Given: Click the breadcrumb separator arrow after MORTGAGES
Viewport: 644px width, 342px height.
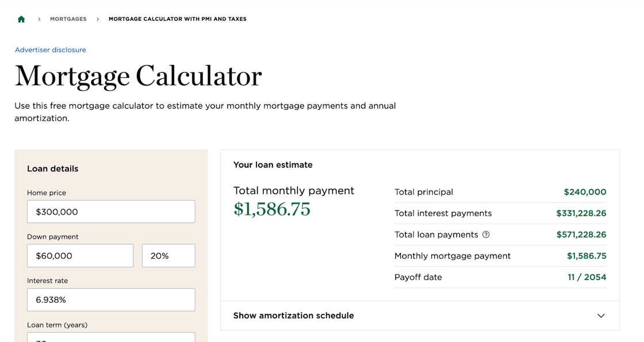Looking at the screenshot, I should (x=98, y=19).
